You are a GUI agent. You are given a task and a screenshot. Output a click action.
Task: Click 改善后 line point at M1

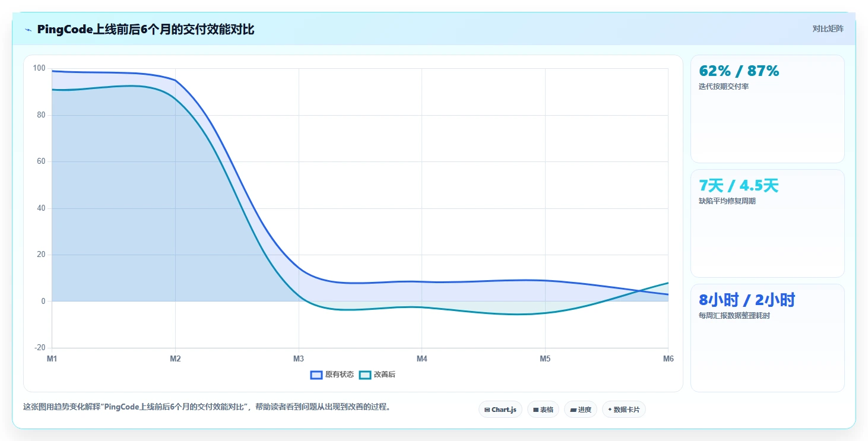point(52,90)
